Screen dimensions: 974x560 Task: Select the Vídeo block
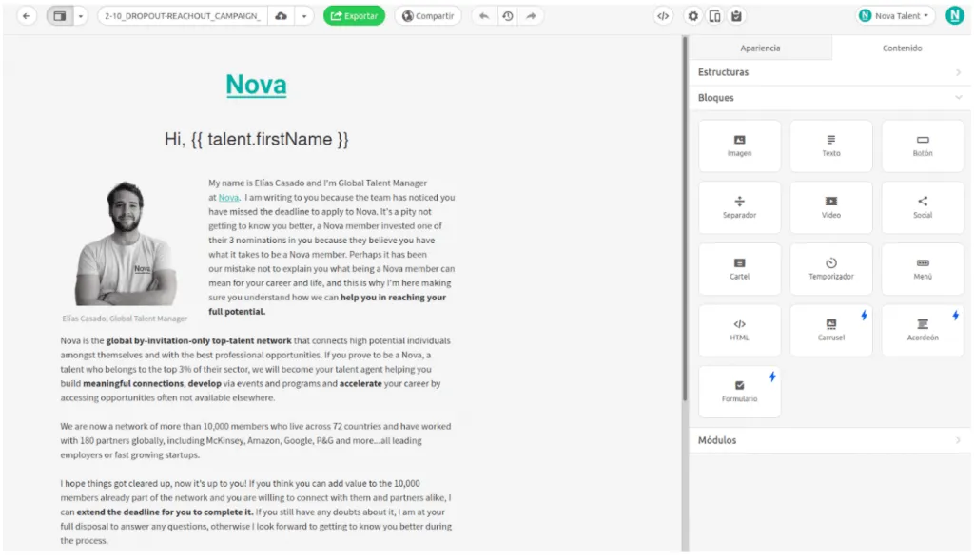pos(831,207)
